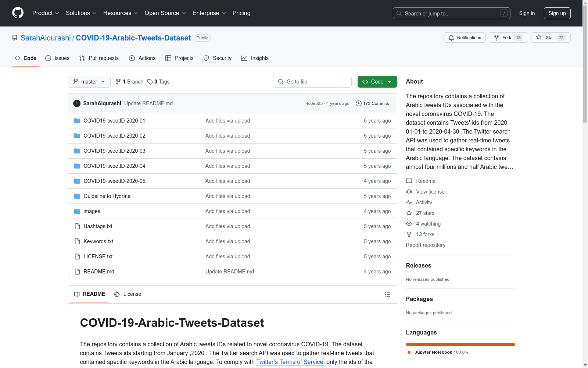Screen dimensions: 588x368
Task: Open the Projects tab
Action: tap(179, 58)
